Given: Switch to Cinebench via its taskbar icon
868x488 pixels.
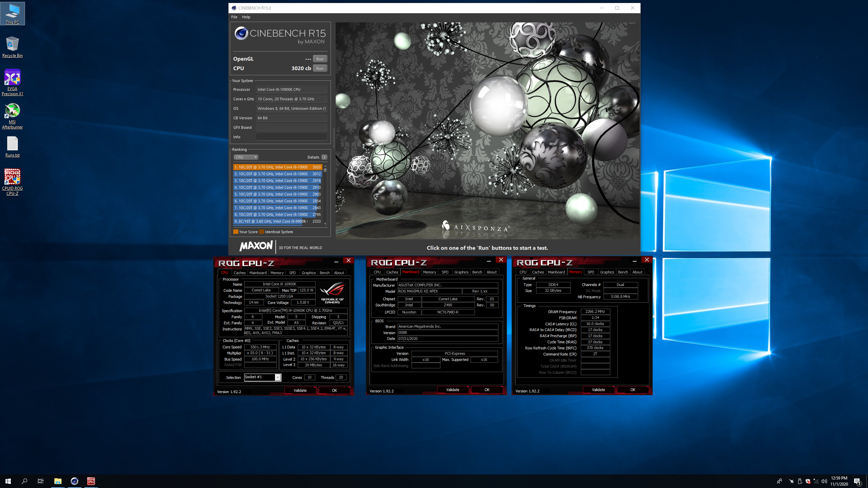Looking at the screenshot, I should (x=74, y=481).
